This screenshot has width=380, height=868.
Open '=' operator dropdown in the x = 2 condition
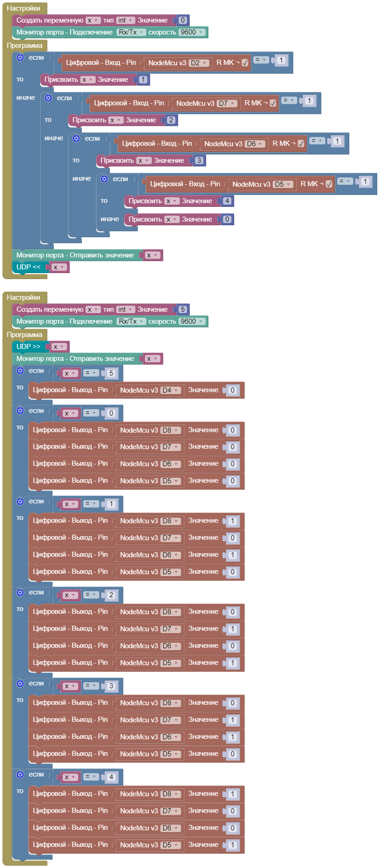click(x=91, y=594)
